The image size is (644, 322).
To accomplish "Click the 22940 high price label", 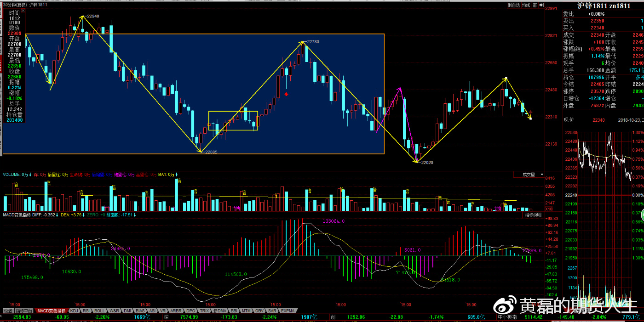I will coord(92,16).
